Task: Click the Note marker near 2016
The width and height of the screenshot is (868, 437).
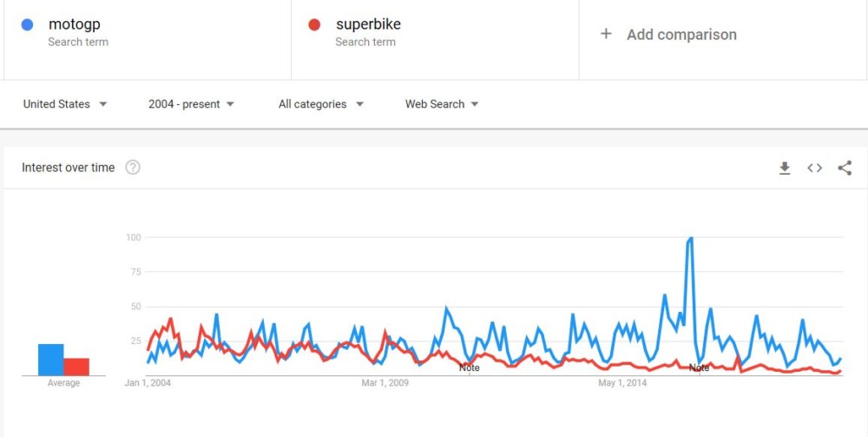Action: pyautogui.click(x=699, y=368)
